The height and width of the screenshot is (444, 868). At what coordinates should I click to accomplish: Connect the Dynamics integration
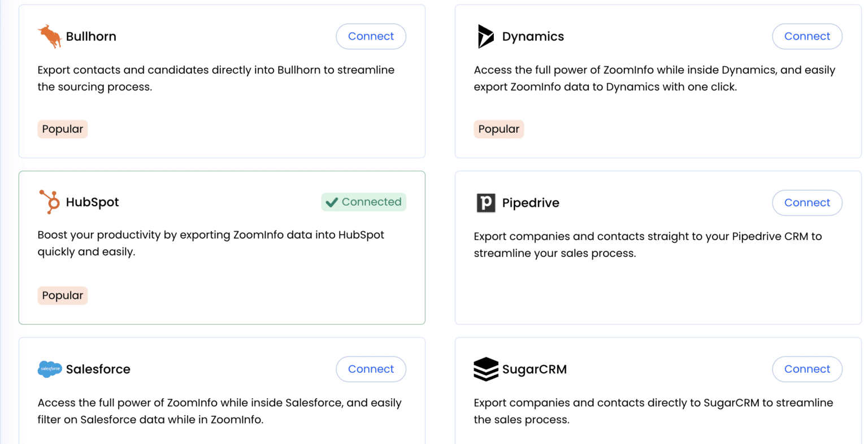click(x=807, y=36)
